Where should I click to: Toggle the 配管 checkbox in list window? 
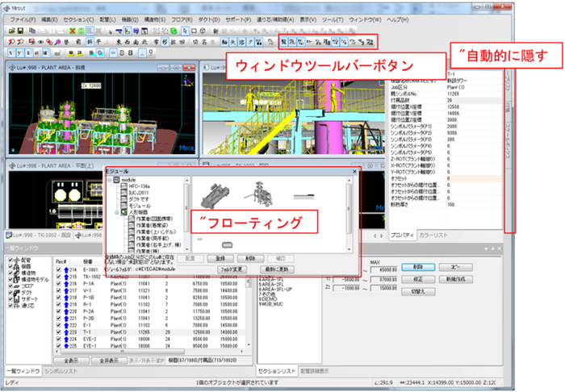[10, 261]
